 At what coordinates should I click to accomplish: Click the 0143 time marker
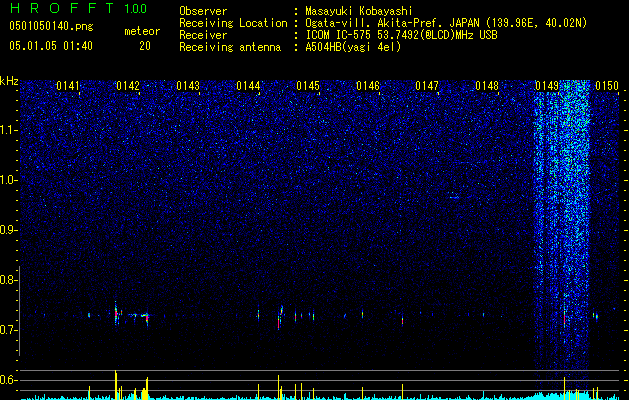coord(188,85)
